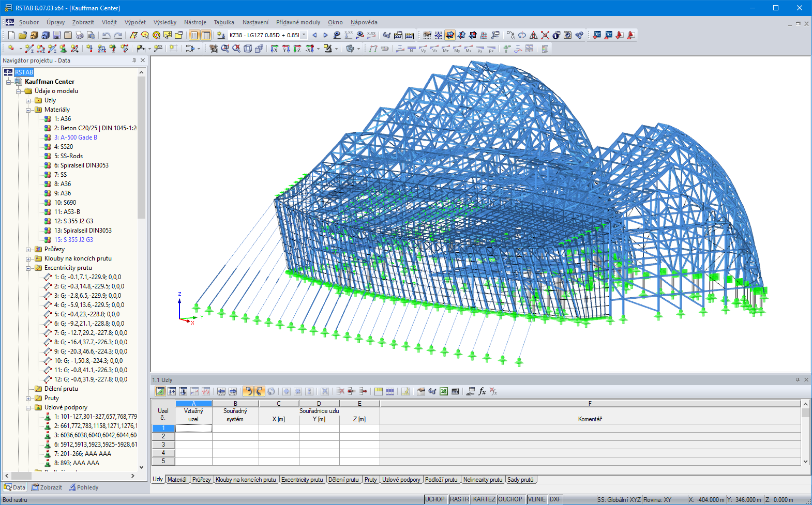Expand the Průřezy tree node
Screen dimensions: 812x505
point(28,249)
